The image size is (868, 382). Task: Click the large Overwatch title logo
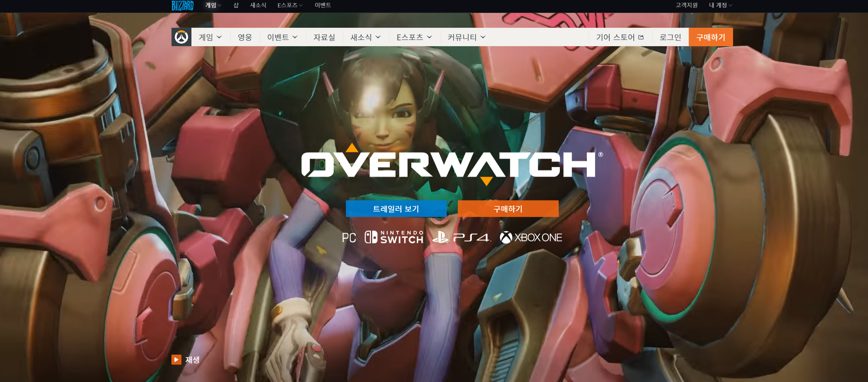[452, 164]
